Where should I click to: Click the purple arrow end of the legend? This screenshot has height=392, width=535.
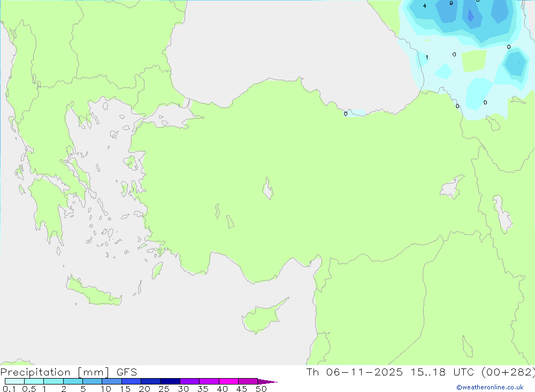(x=267, y=381)
